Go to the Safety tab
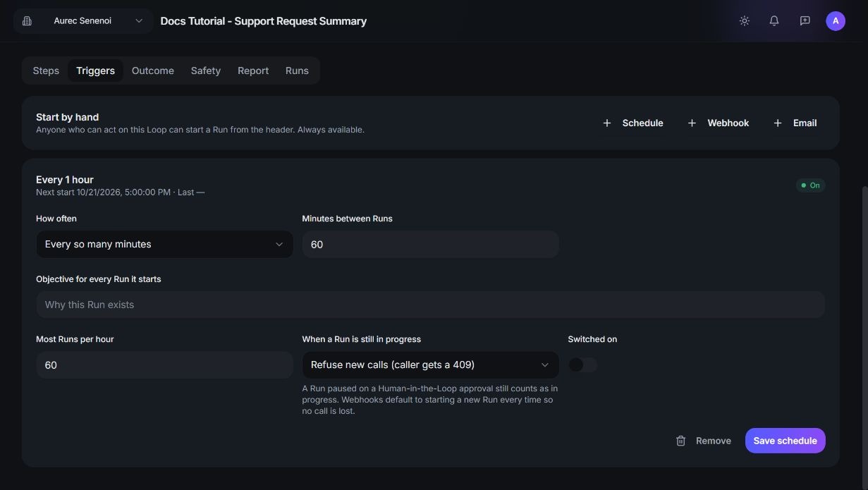This screenshot has height=490, width=868. [x=206, y=71]
